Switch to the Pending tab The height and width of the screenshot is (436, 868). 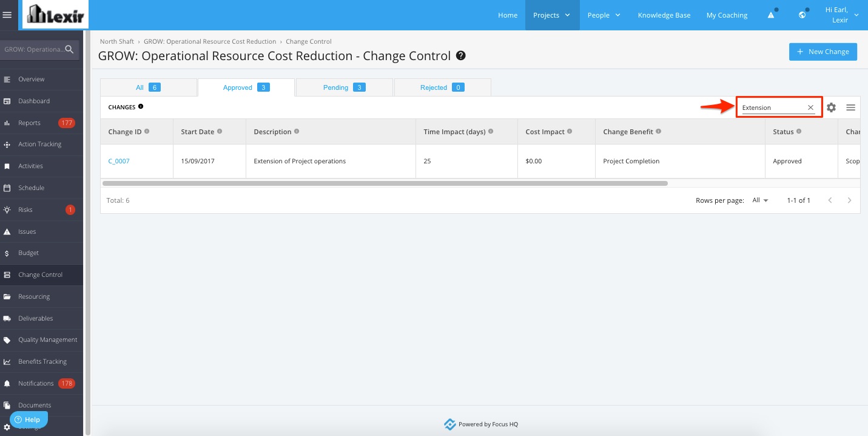tap(344, 87)
